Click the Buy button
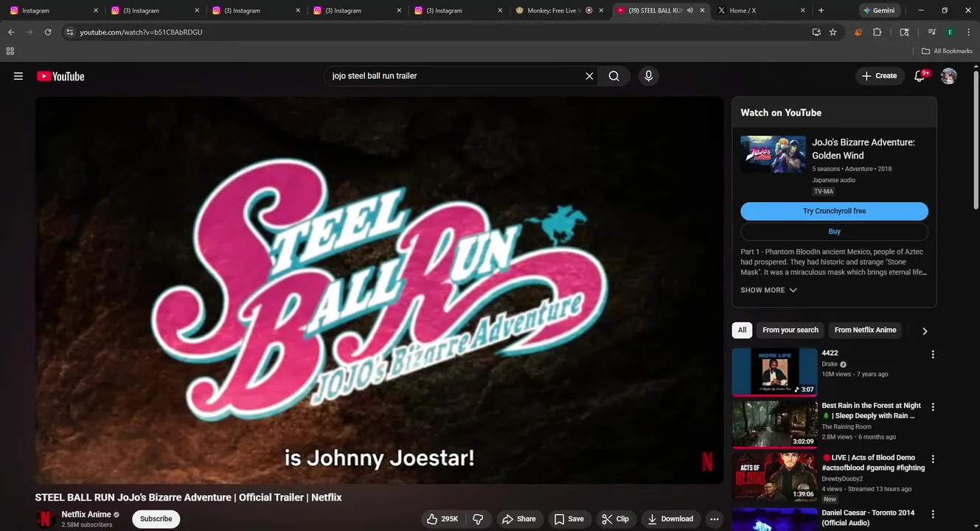 834,232
